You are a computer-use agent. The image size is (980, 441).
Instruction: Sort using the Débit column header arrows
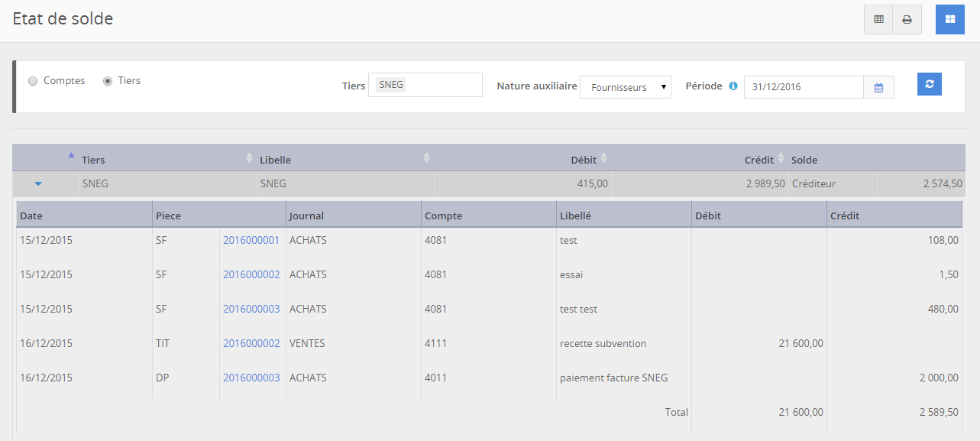pos(603,159)
